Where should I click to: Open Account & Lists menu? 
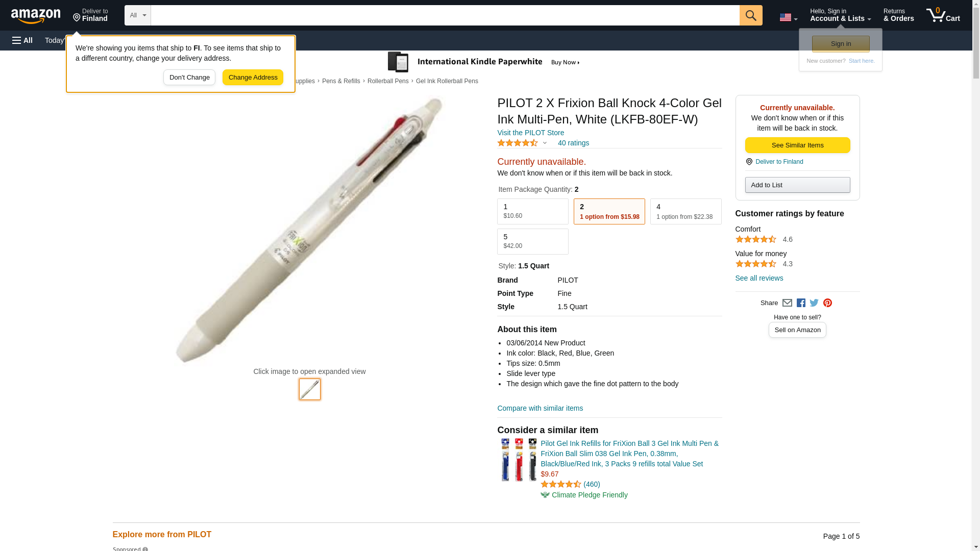[840, 15]
